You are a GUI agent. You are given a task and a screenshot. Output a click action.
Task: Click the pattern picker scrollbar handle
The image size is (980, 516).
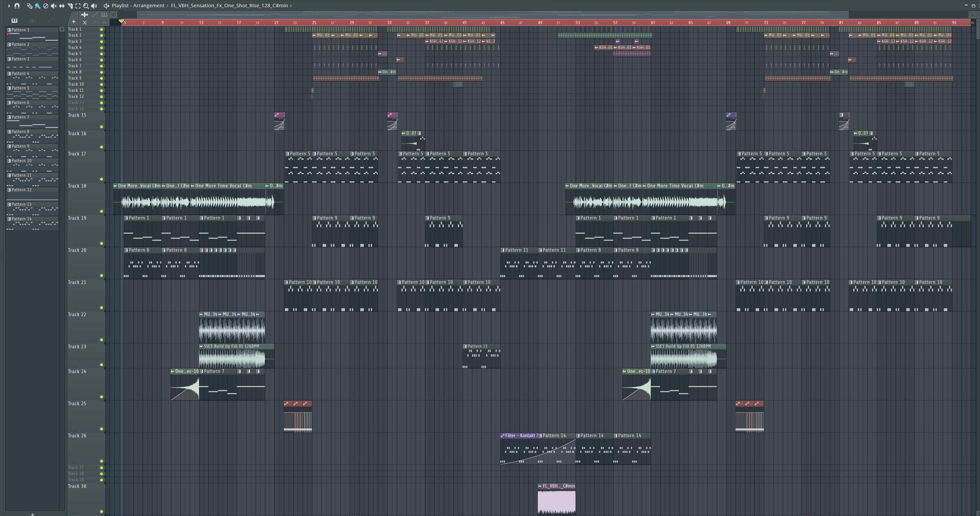tap(62, 29)
